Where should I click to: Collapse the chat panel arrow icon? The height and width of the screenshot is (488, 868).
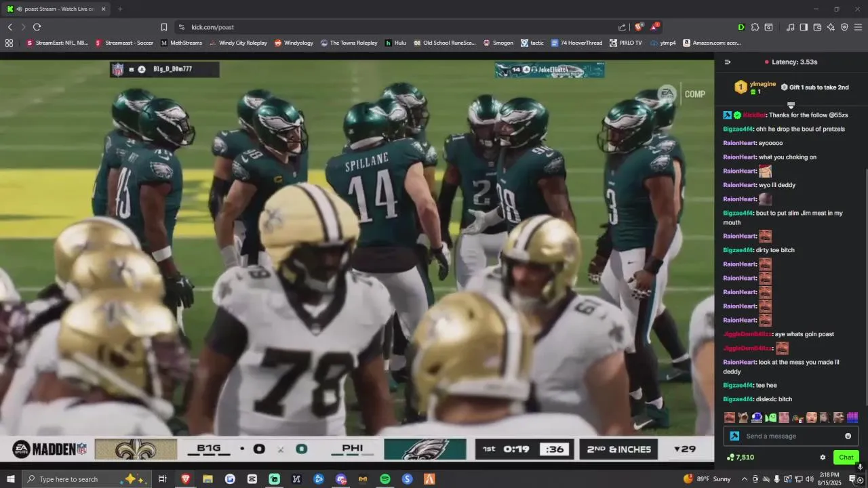click(728, 62)
